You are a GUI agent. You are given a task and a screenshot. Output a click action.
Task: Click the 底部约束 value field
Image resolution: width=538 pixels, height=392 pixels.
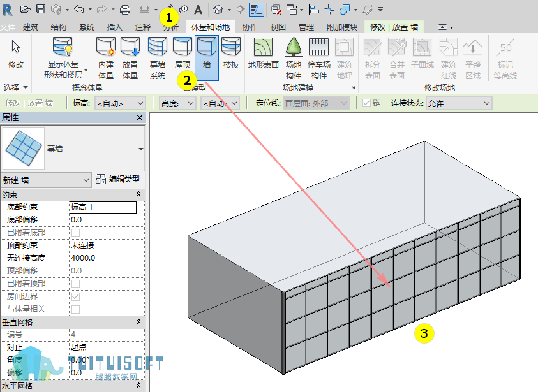click(103, 207)
